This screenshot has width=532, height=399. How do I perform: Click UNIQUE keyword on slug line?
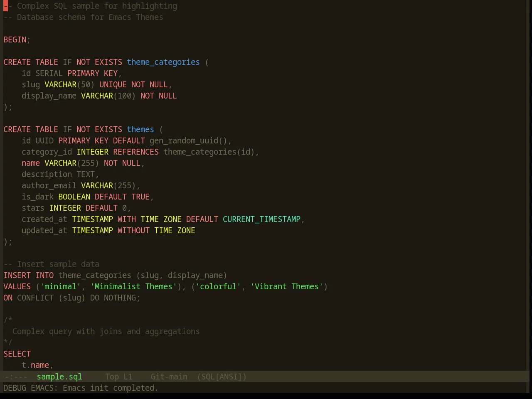pyautogui.click(x=113, y=84)
